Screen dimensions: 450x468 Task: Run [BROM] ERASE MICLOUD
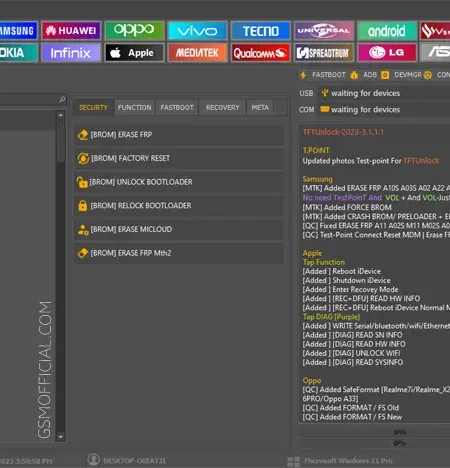179,229
